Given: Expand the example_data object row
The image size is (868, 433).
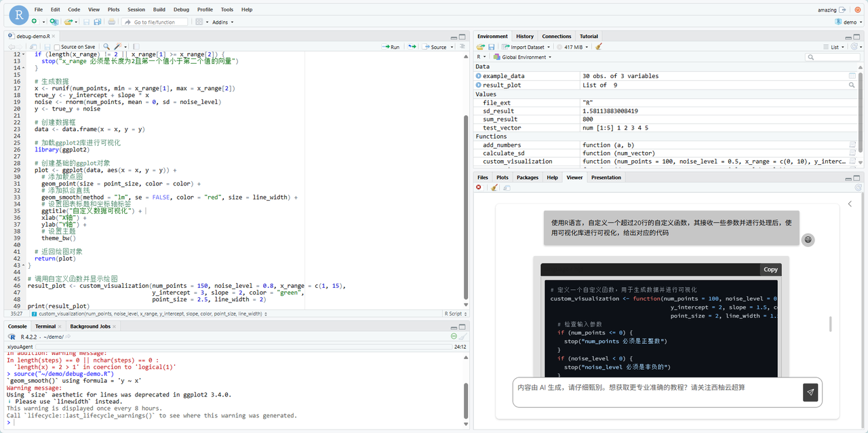Looking at the screenshot, I should coord(479,76).
